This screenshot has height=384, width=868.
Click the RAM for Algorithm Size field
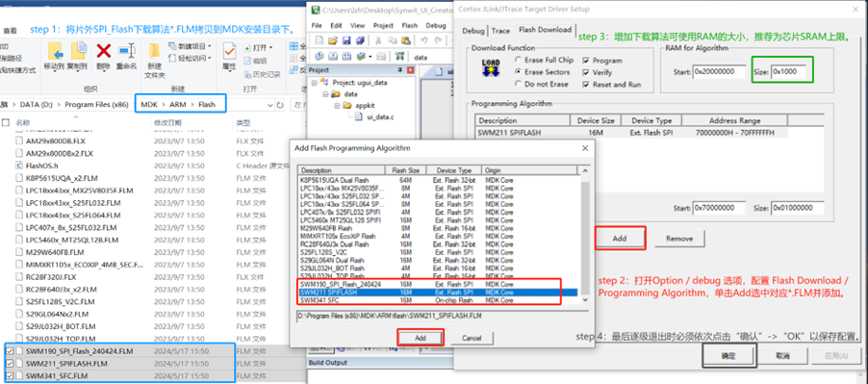click(792, 72)
